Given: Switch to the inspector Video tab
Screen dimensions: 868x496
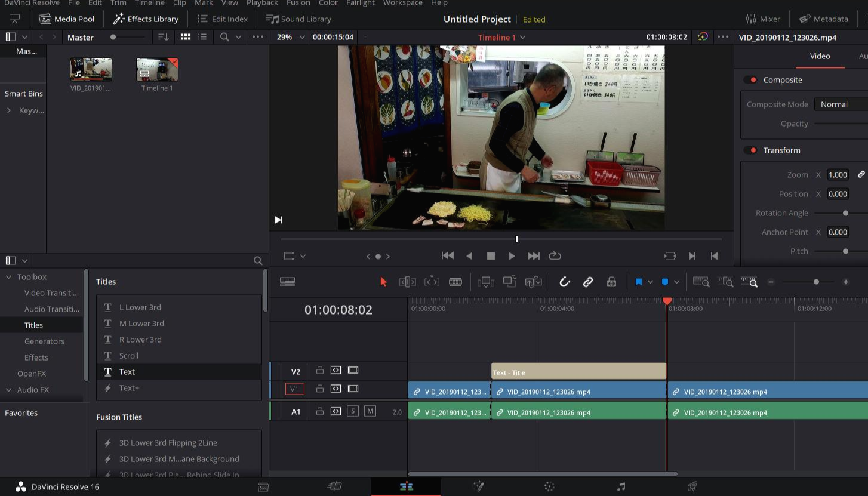Looking at the screenshot, I should pos(820,56).
